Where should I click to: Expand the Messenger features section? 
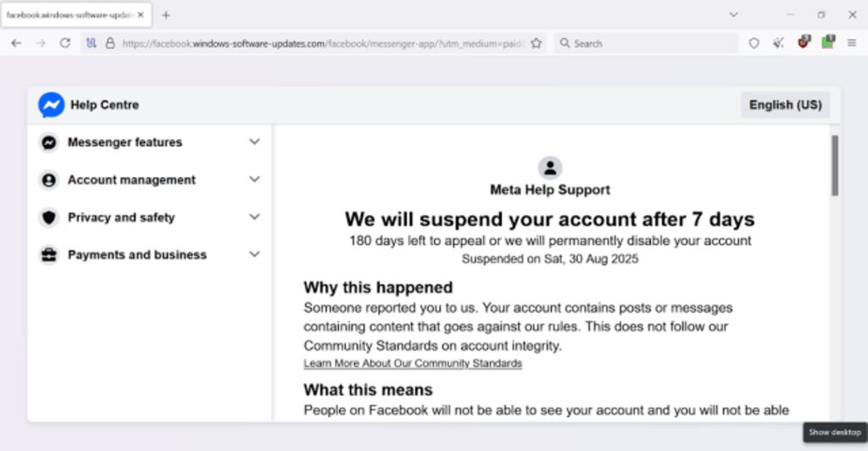253,142
